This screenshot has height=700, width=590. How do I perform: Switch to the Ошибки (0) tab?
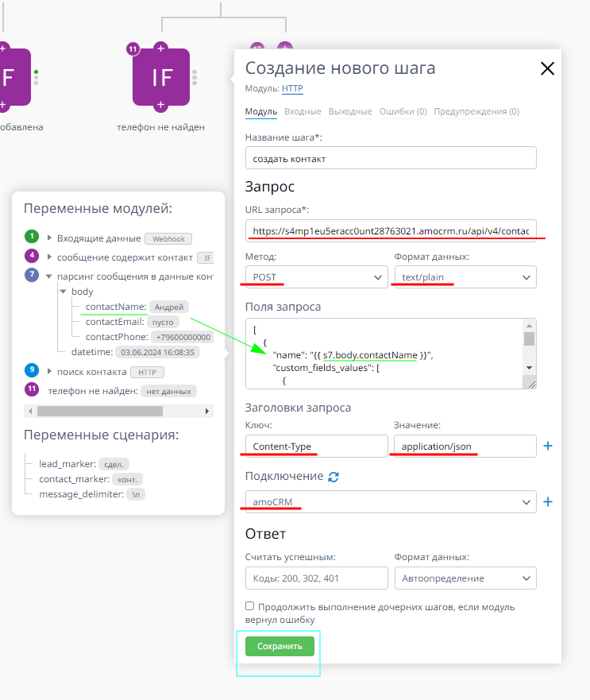coord(402,111)
